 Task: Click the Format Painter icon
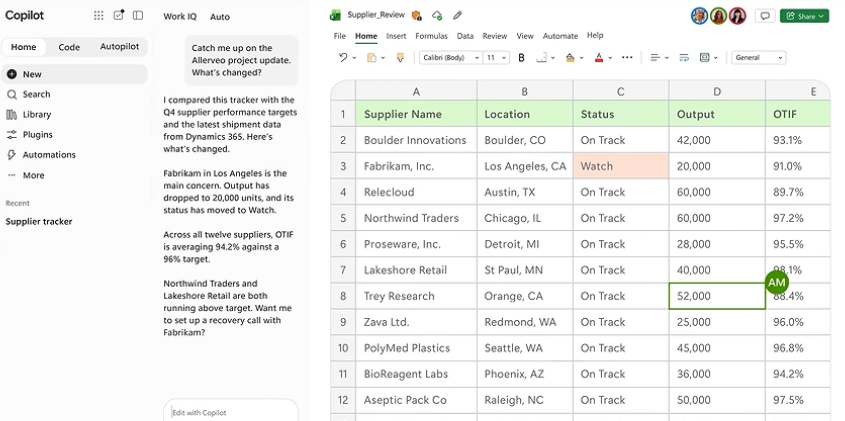click(x=400, y=58)
